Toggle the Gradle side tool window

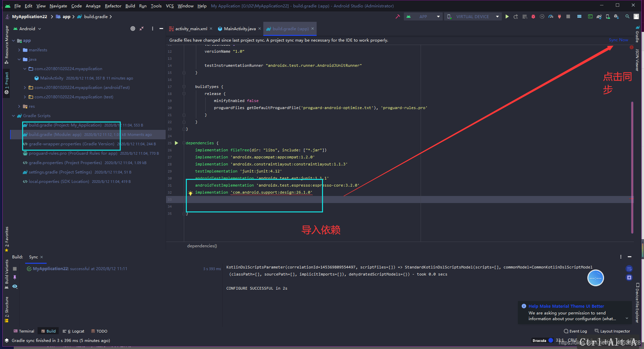(x=637, y=35)
